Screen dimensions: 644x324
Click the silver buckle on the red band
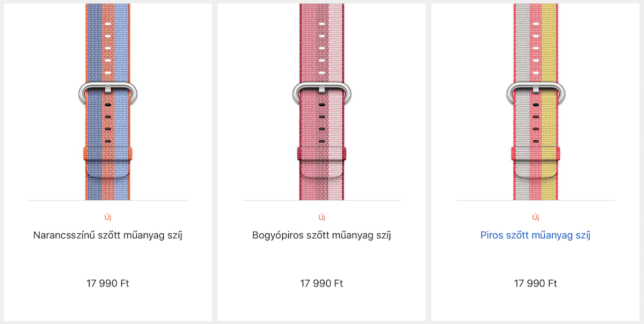[x=535, y=93]
